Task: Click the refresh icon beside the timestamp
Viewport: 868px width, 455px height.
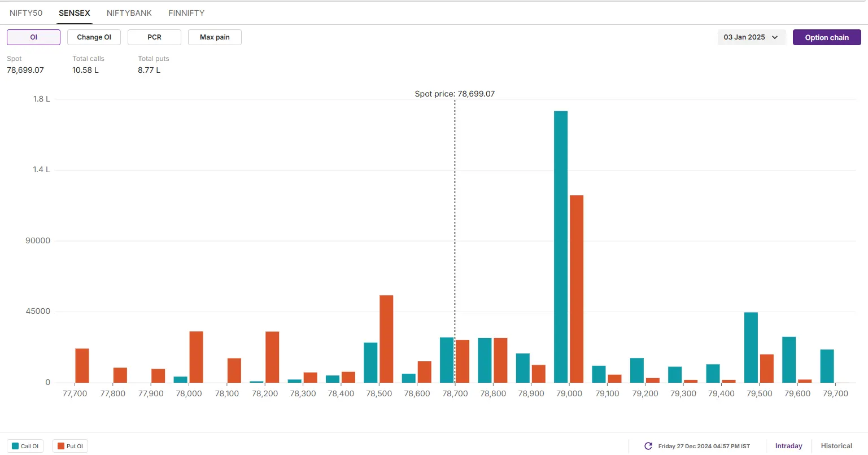Action: 648,446
